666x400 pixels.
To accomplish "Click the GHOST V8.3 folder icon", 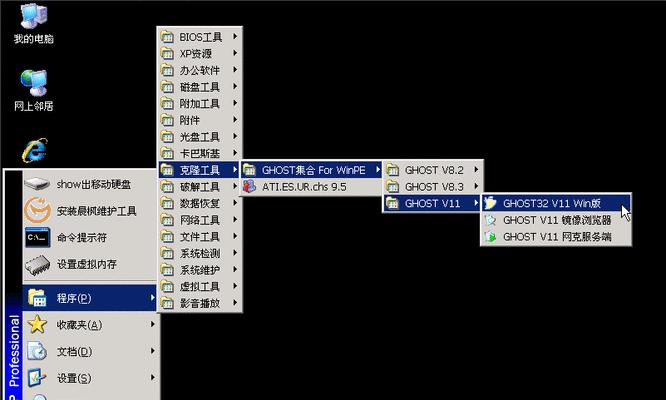I will pyautogui.click(x=392, y=186).
